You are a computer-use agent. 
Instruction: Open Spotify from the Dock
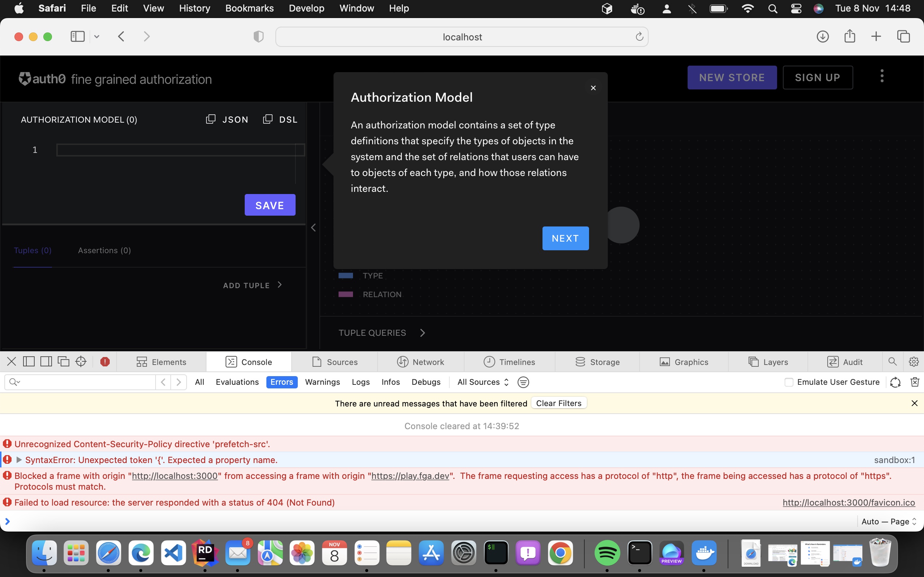coord(607,553)
